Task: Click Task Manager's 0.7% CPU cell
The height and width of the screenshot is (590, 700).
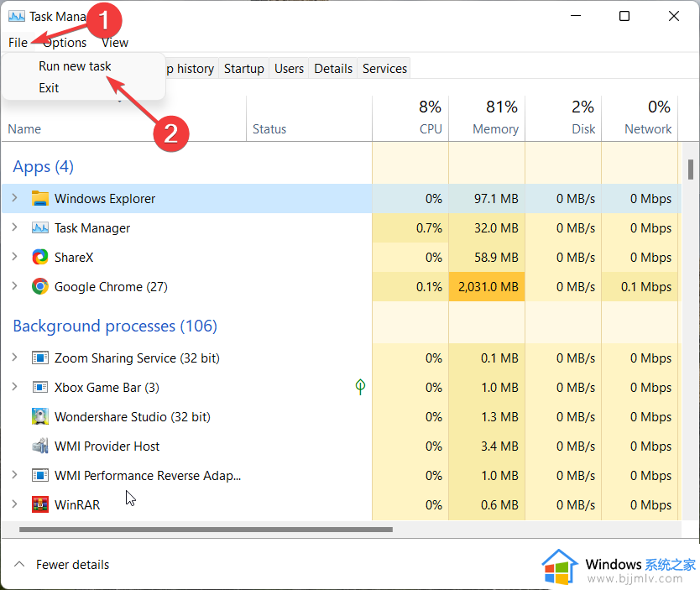Action: (410, 228)
